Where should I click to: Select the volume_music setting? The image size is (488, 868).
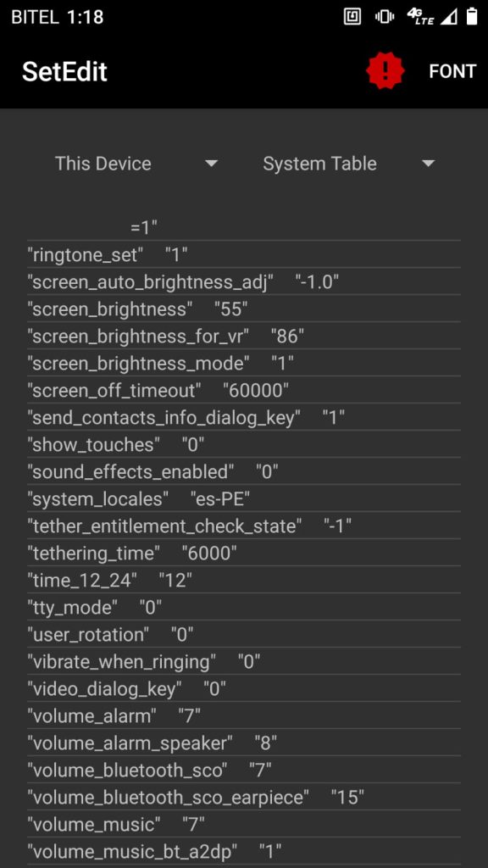(x=244, y=824)
